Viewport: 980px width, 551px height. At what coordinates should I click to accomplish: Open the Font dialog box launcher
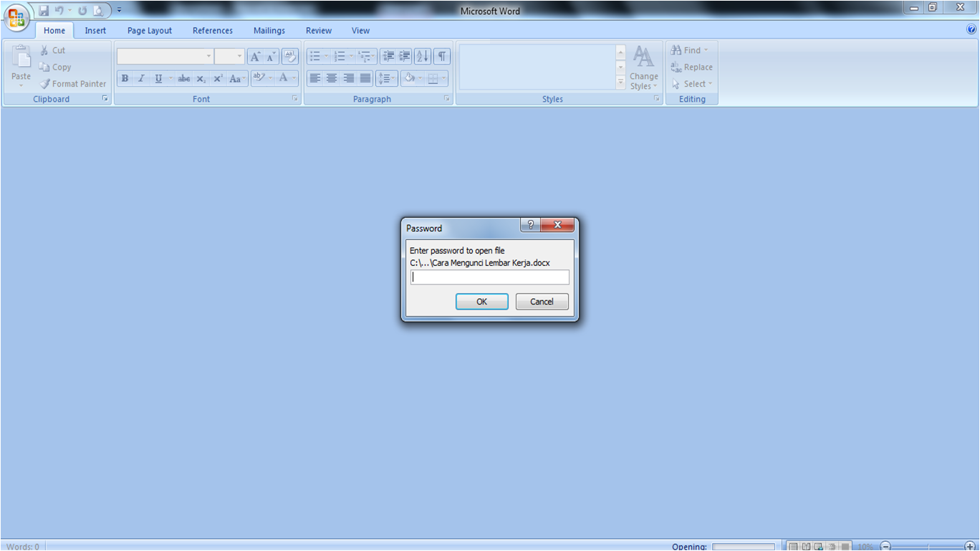(295, 99)
